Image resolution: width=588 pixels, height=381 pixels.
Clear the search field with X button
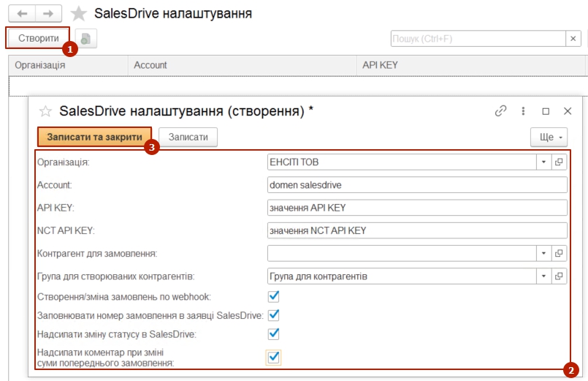tap(573, 39)
